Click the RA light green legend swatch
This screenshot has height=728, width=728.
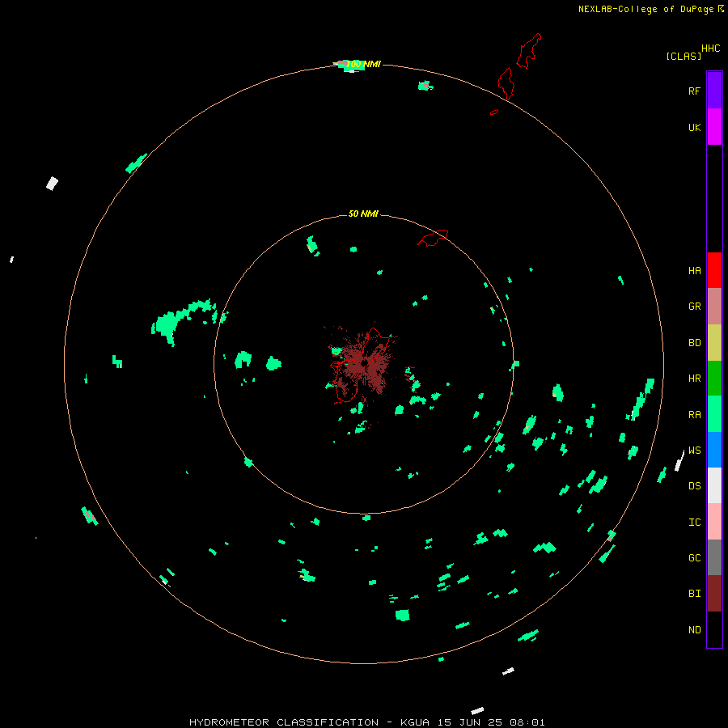714,414
